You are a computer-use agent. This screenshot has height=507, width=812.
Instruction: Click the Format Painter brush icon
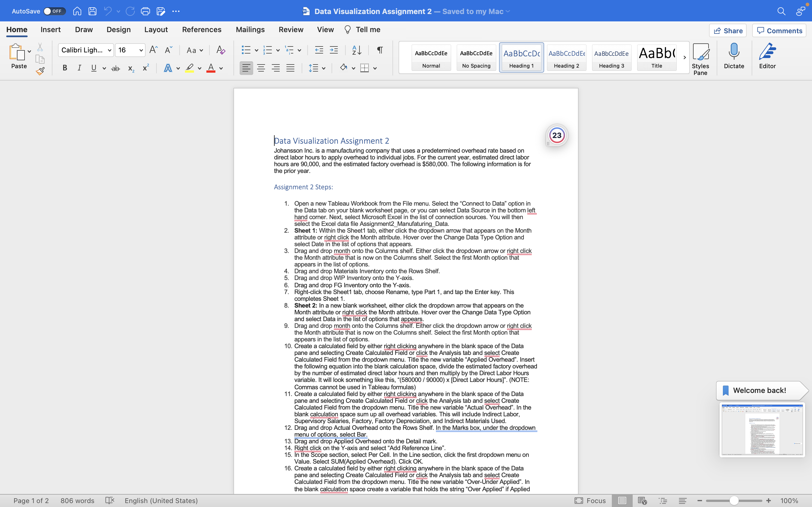[x=40, y=71]
